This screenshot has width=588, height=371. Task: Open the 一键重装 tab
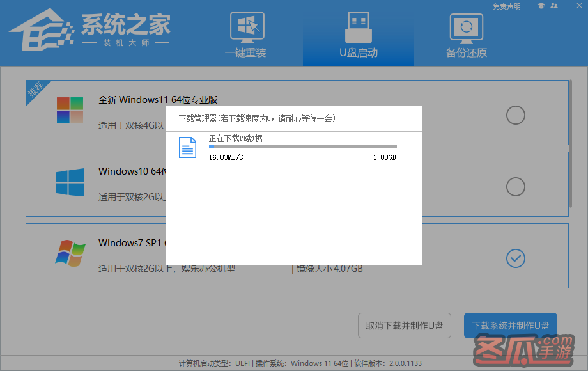pyautogui.click(x=246, y=35)
